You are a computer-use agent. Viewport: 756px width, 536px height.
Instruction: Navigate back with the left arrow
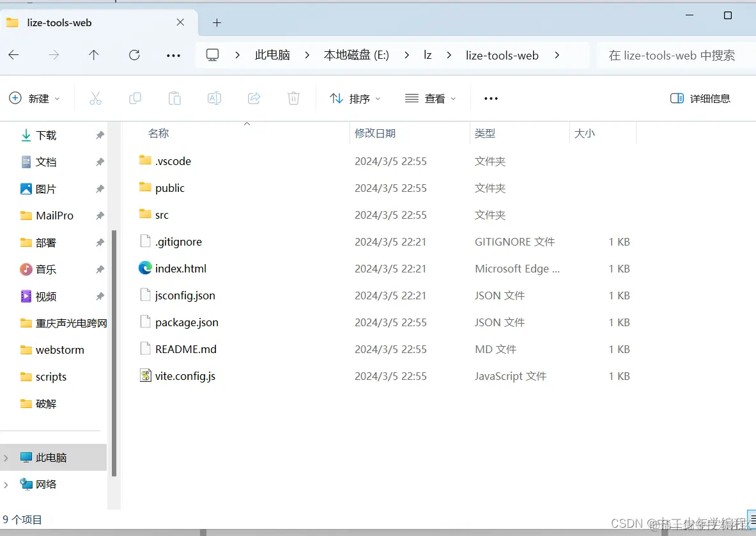(13, 55)
